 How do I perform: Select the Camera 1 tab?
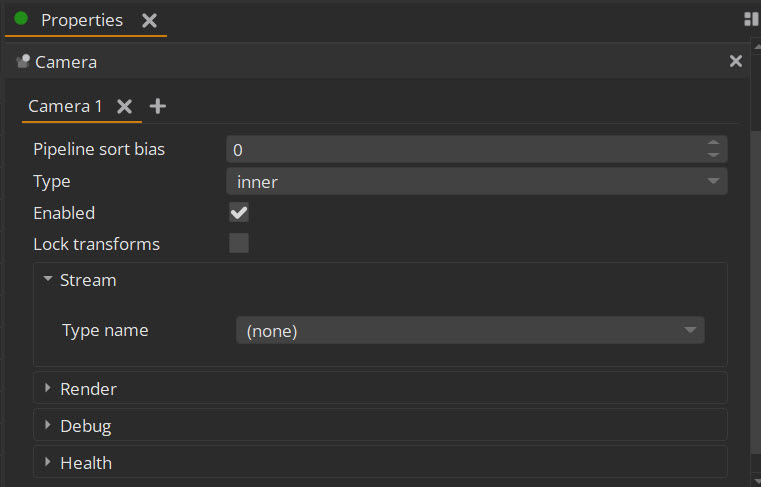tap(65, 106)
